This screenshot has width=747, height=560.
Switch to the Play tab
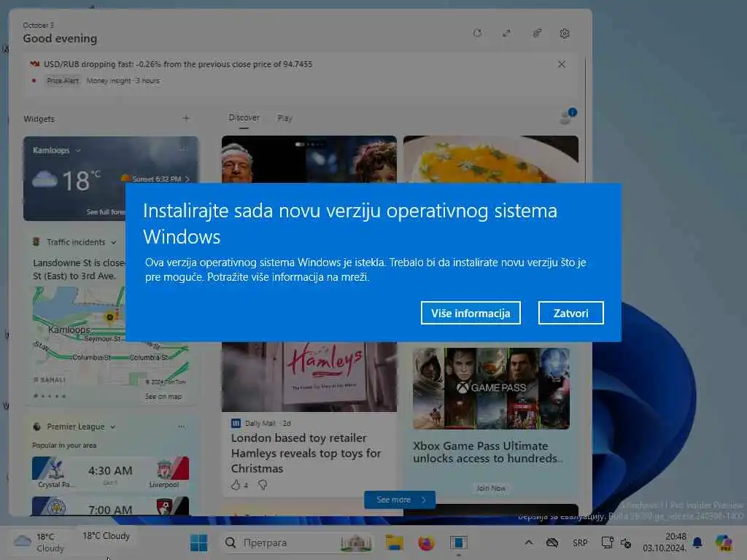[285, 118]
